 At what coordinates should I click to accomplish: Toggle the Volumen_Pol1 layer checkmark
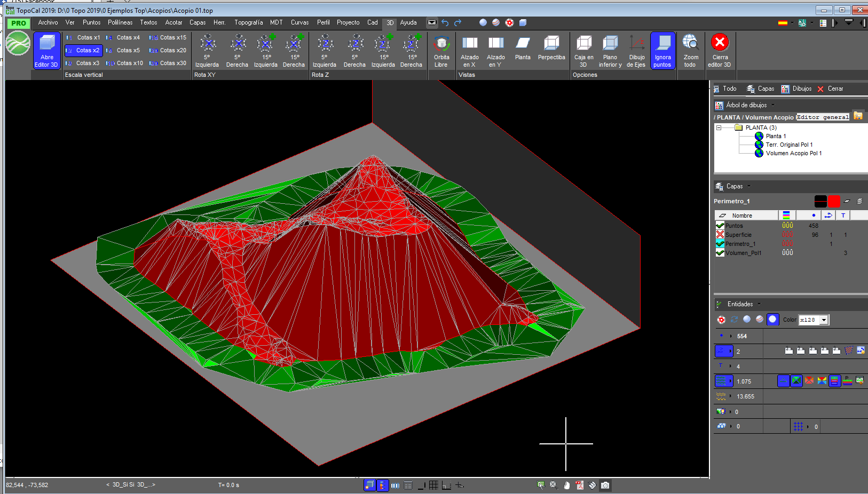(720, 252)
